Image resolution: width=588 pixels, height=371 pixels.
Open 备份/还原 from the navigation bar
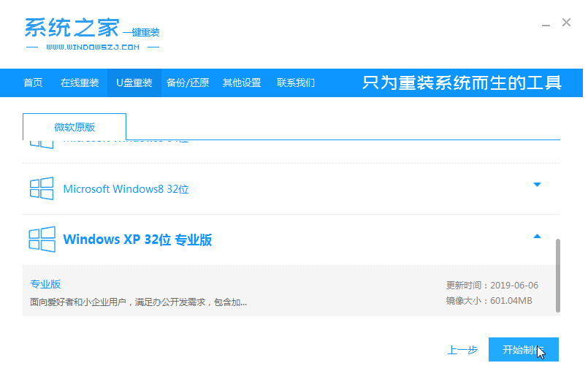click(x=188, y=83)
